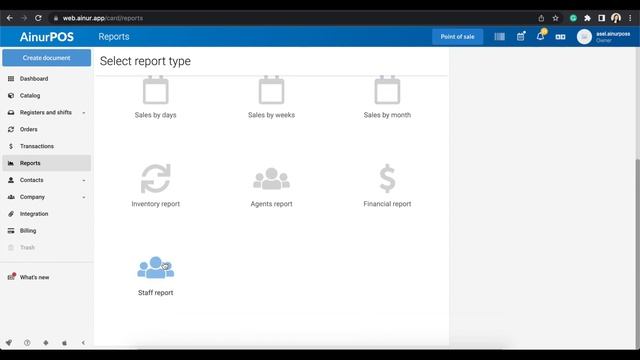
Task: Click the Android icon at sidebar bottom
Action: click(x=46, y=343)
